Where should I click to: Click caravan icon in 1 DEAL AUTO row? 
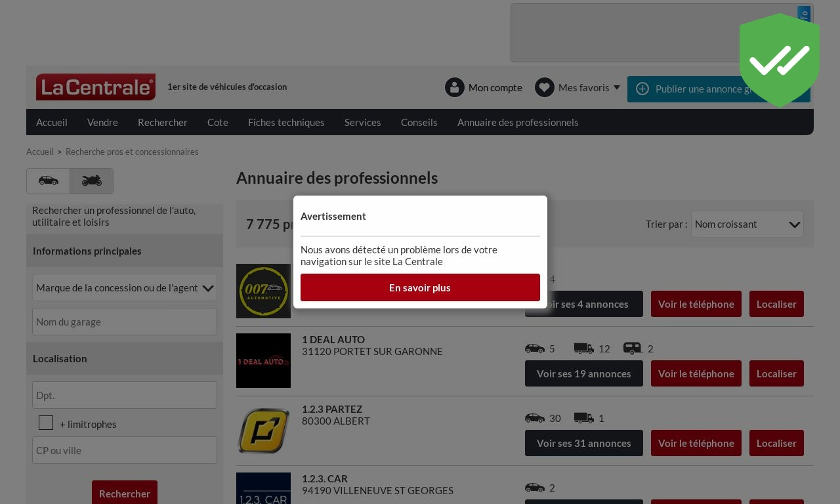(x=633, y=348)
